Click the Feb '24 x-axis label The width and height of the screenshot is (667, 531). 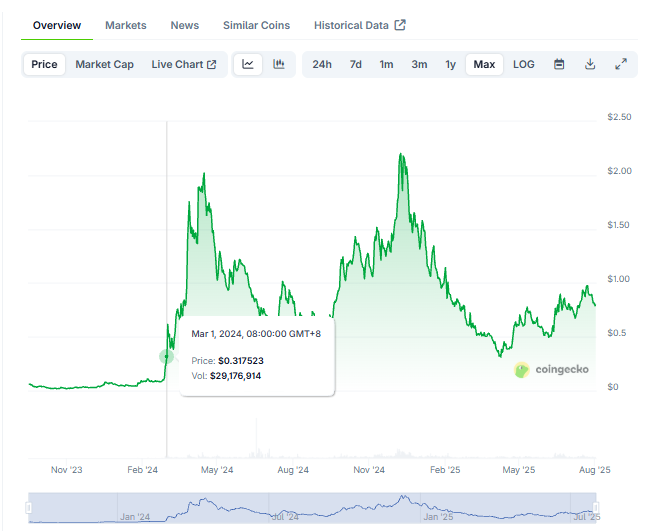143,470
